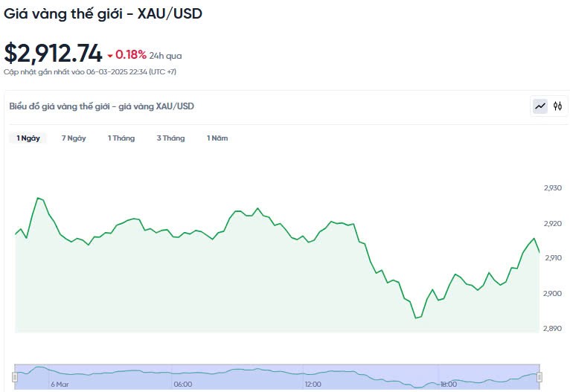Click the 12:00 mark in navigator
570x392 pixels.
(x=313, y=385)
